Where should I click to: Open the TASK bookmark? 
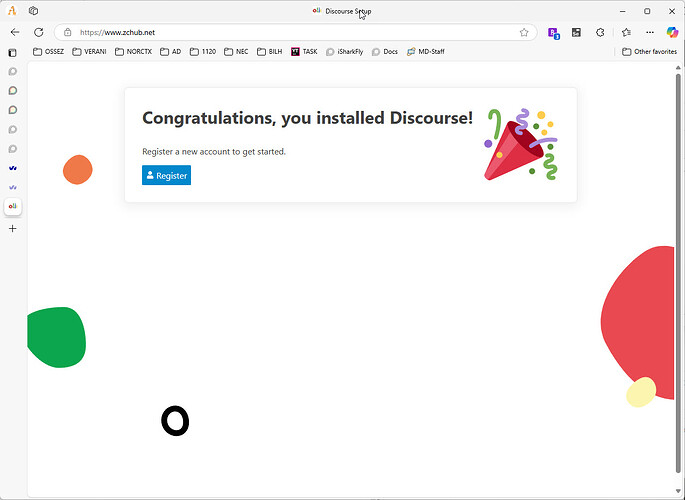[x=304, y=52]
